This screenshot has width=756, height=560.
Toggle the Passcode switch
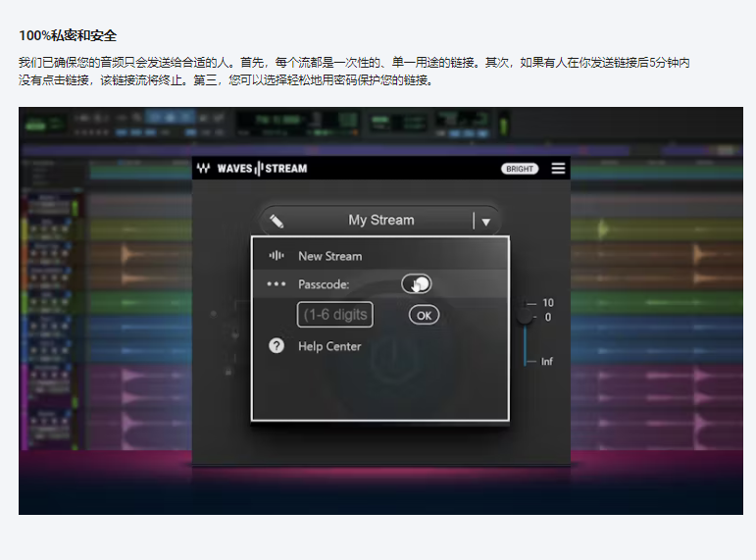(417, 284)
